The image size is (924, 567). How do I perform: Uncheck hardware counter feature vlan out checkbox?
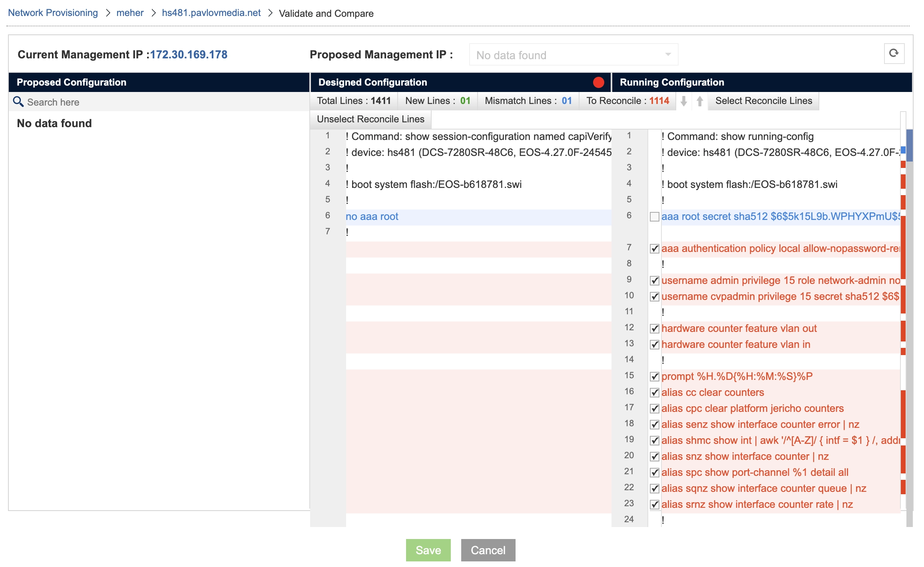(655, 329)
